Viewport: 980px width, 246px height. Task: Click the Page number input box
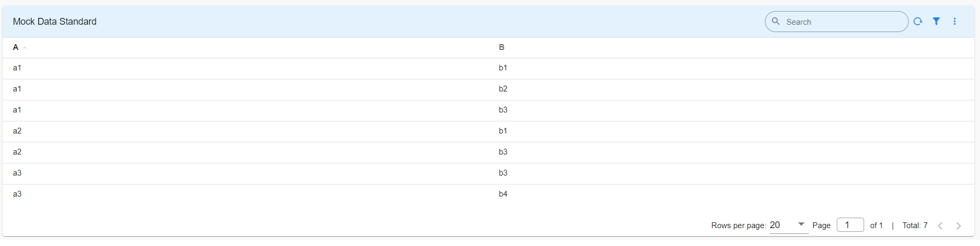pyautogui.click(x=850, y=225)
